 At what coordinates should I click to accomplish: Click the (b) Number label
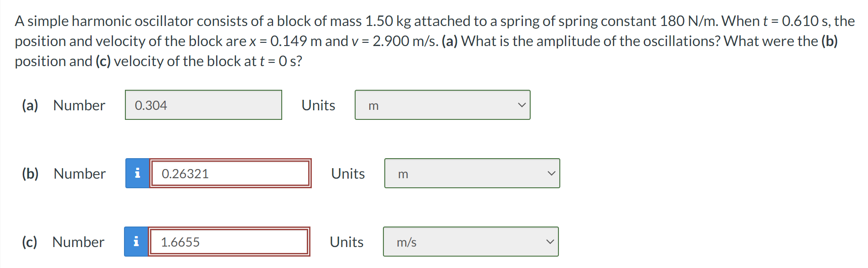coord(64,173)
